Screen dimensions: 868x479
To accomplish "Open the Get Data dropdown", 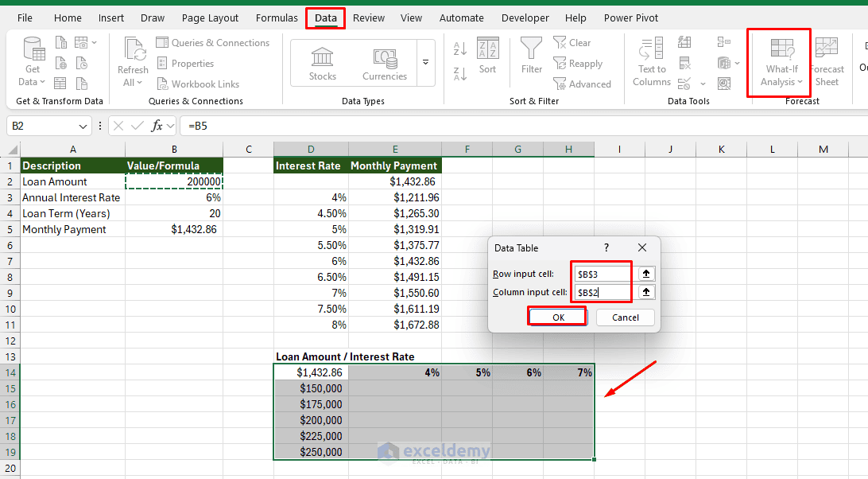I will (32, 62).
